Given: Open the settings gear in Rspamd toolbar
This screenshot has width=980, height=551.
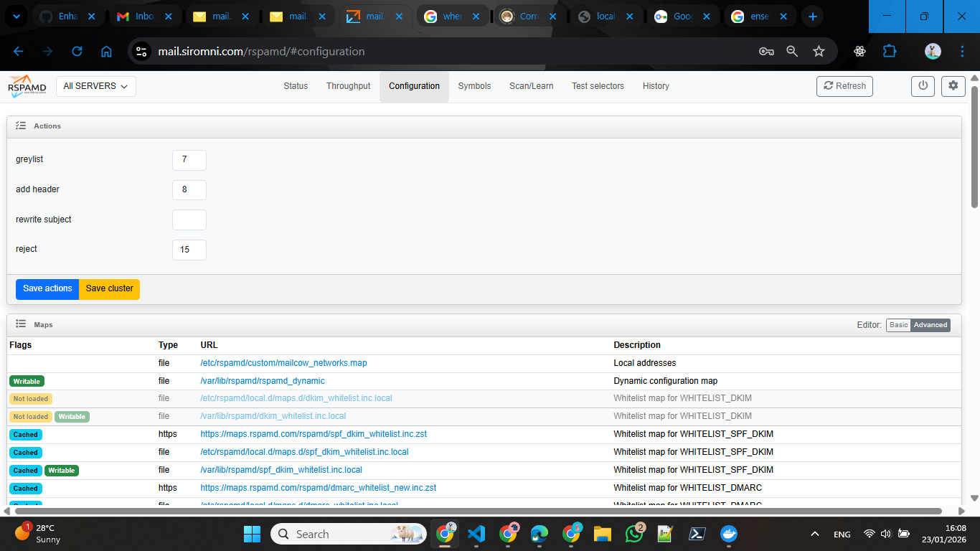Looking at the screenshot, I should [953, 85].
